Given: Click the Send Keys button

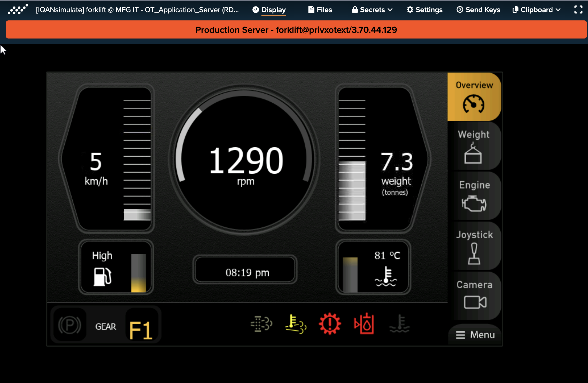Looking at the screenshot, I should 477,10.
